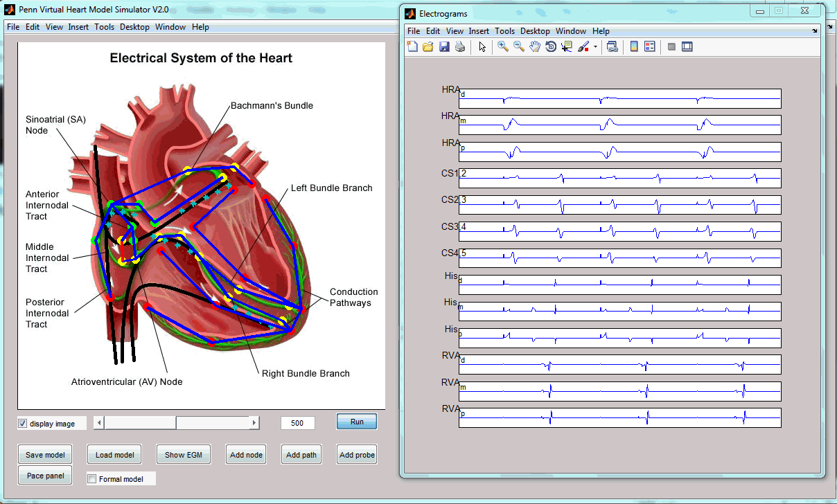Open Help menu in Heart Model Simulator window
The image size is (837, 504).
pyautogui.click(x=200, y=27)
